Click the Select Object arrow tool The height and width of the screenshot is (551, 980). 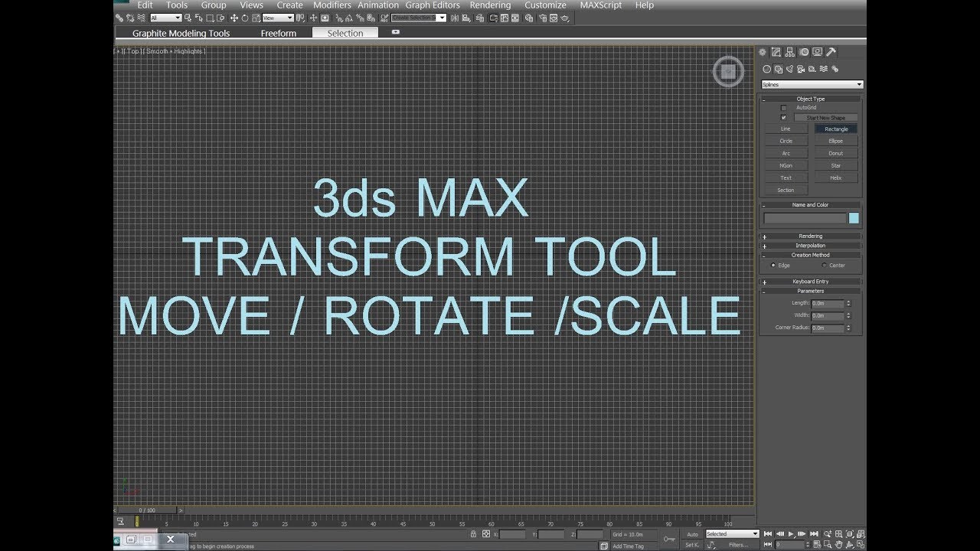pyautogui.click(x=188, y=18)
